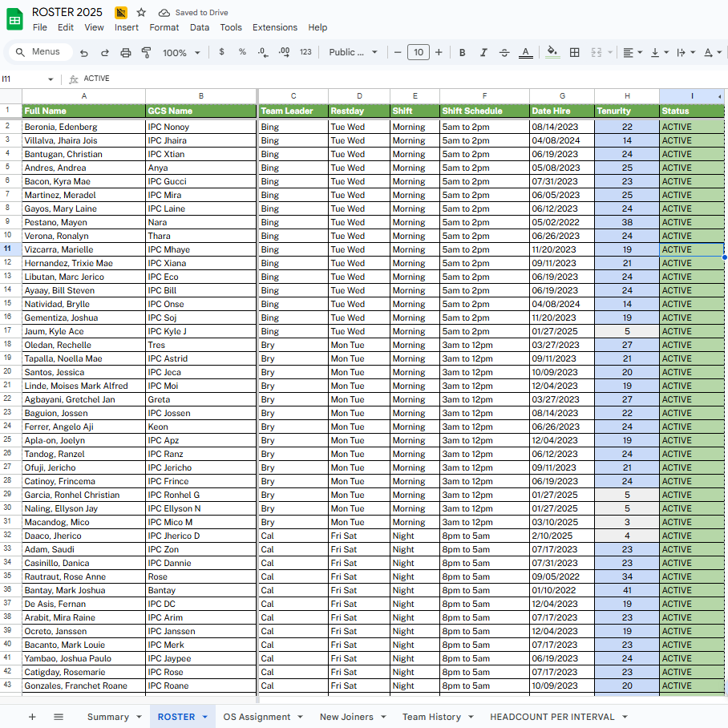
Task: Open the zoom level dropdown
Action: [181, 53]
